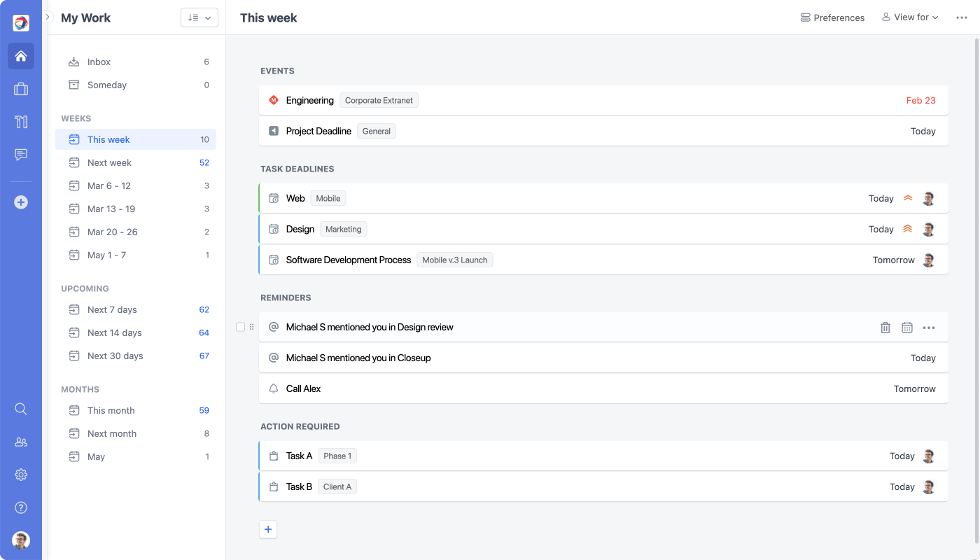Select May under Months

[x=136, y=456]
